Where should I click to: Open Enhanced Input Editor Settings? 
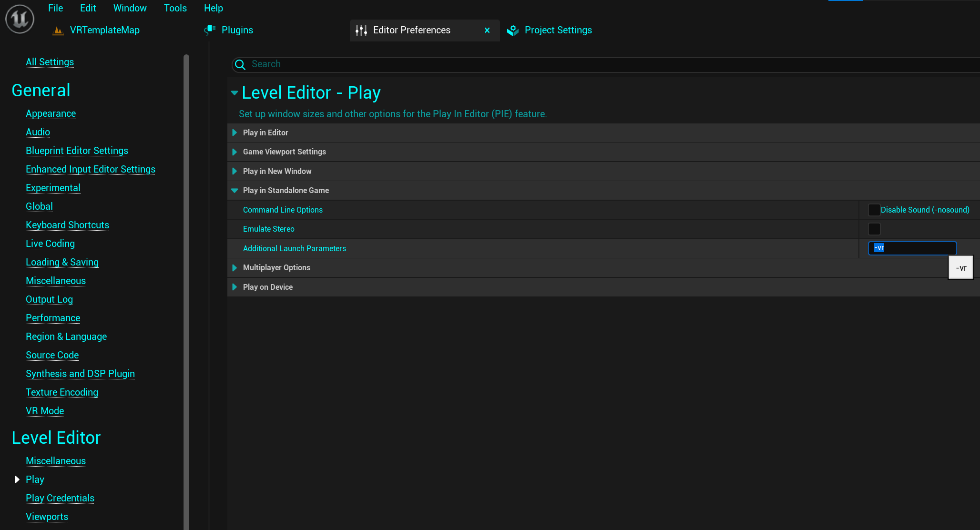pyautogui.click(x=91, y=169)
